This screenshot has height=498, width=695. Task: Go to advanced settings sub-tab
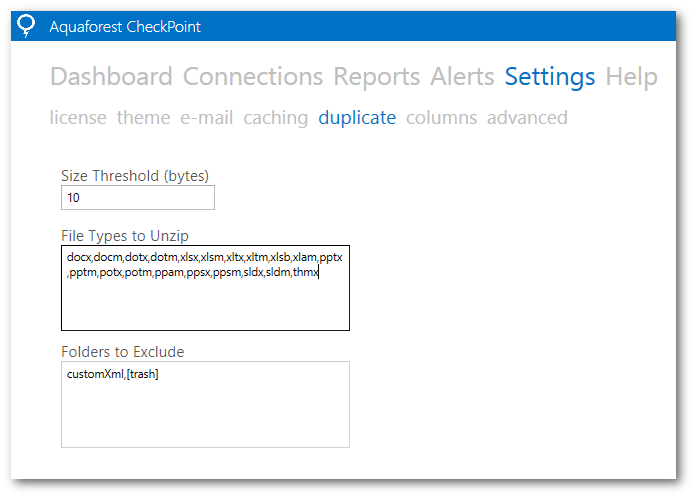pos(527,118)
